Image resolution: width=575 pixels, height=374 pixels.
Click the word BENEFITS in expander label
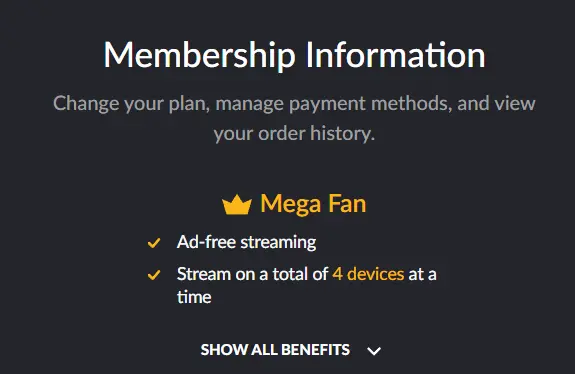click(x=315, y=350)
